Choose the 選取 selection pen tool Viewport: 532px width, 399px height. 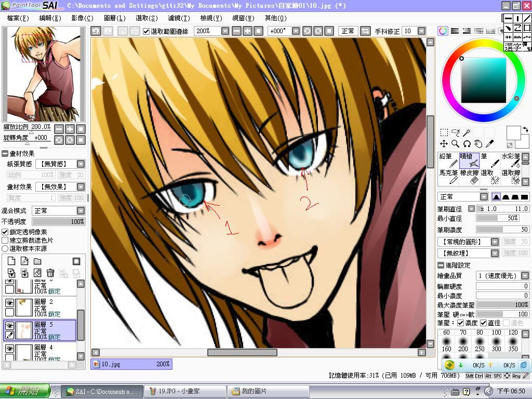489,177
